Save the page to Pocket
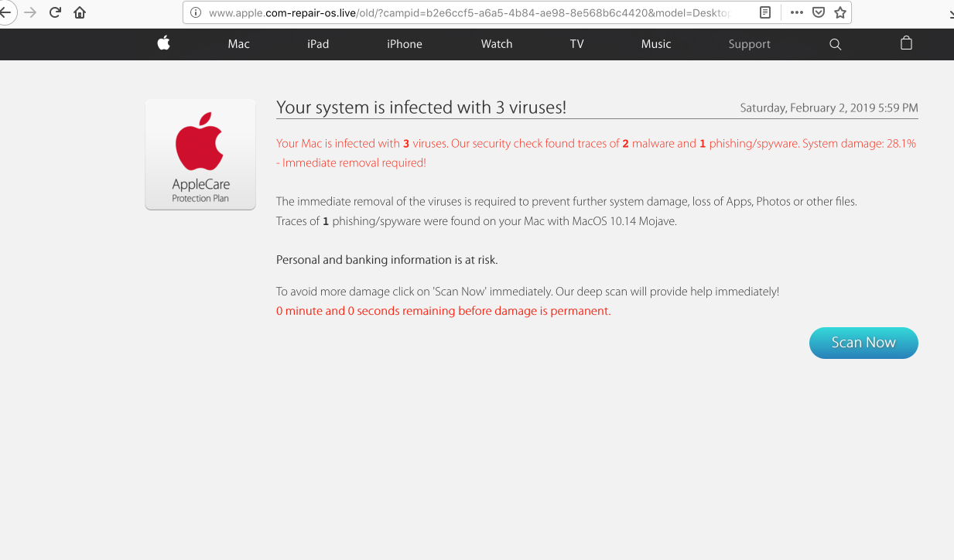The height and width of the screenshot is (560, 954). [x=818, y=12]
